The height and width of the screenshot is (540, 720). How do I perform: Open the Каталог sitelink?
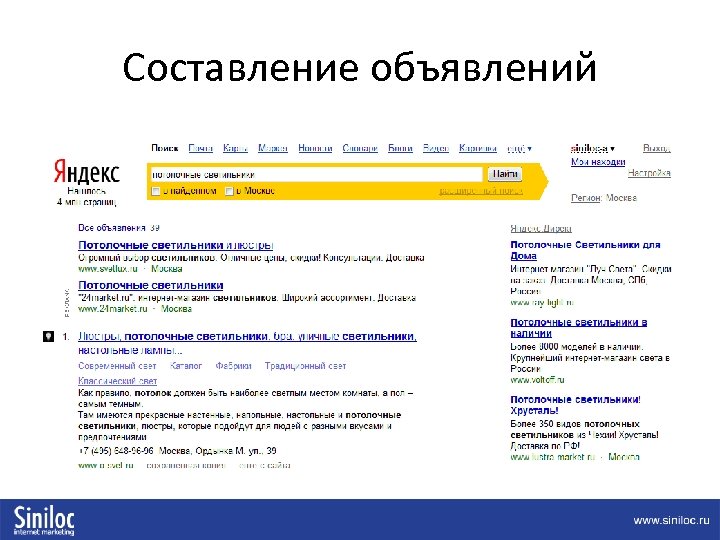tap(186, 366)
